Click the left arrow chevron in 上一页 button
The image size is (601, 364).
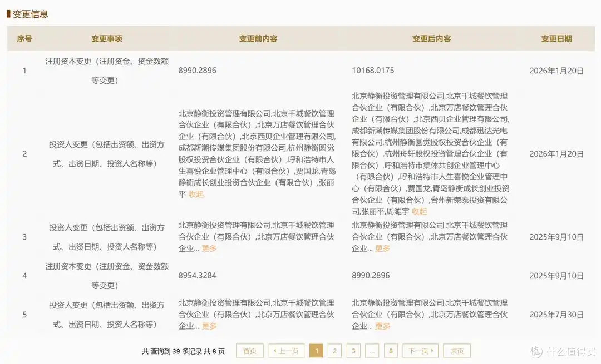coord(275,351)
